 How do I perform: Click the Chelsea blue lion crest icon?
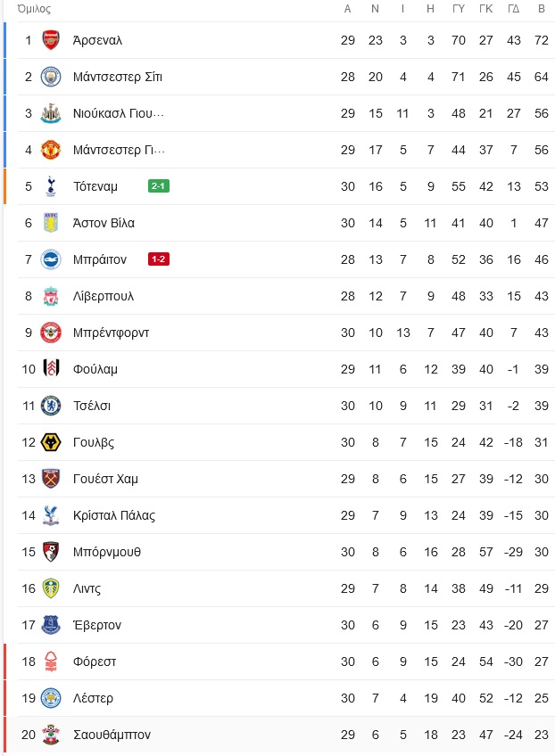[51, 406]
